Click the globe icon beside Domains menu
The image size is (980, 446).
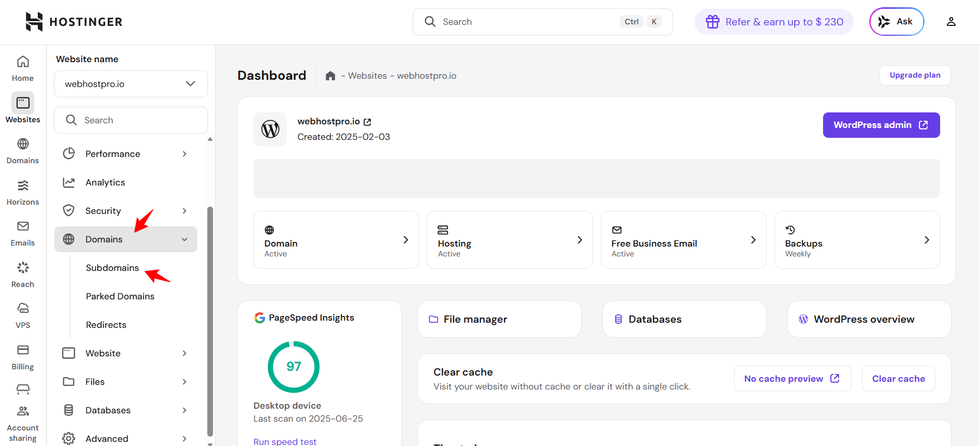coord(69,239)
